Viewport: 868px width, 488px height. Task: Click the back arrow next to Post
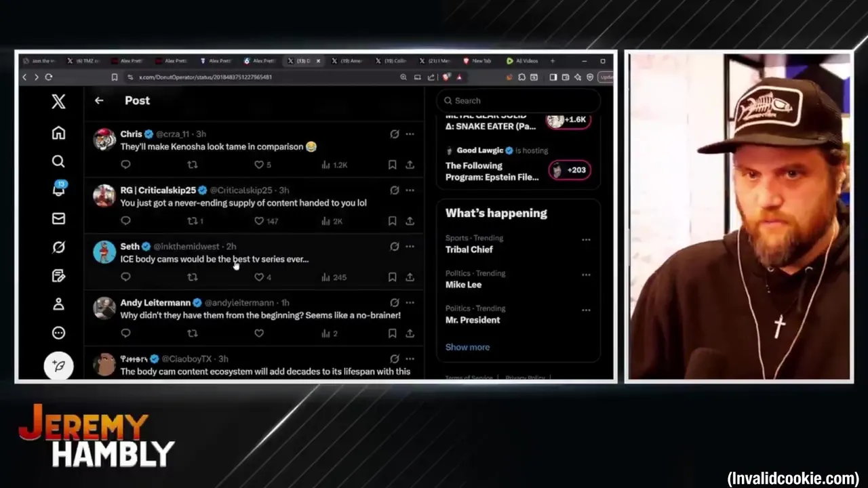tap(99, 100)
